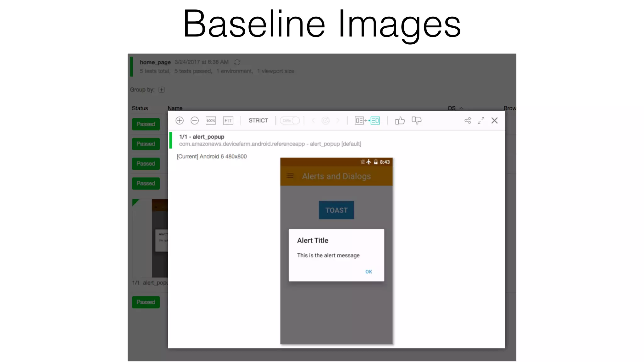Open the last Passed test row
This screenshot has height=362, width=644.
146,302
